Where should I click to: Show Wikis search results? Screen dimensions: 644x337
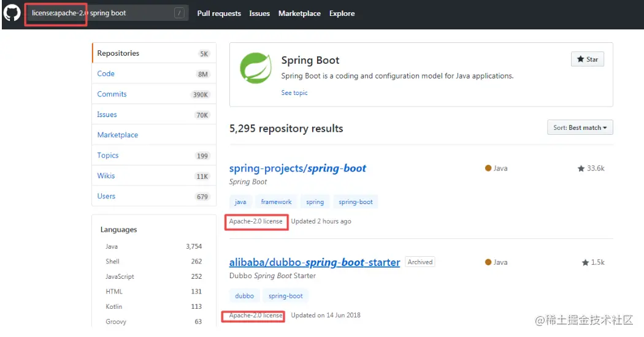point(106,176)
